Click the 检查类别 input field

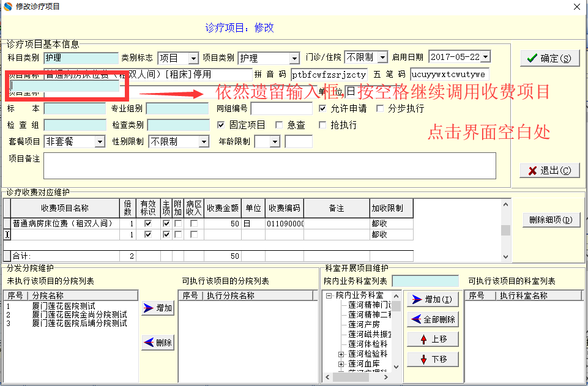[178, 125]
